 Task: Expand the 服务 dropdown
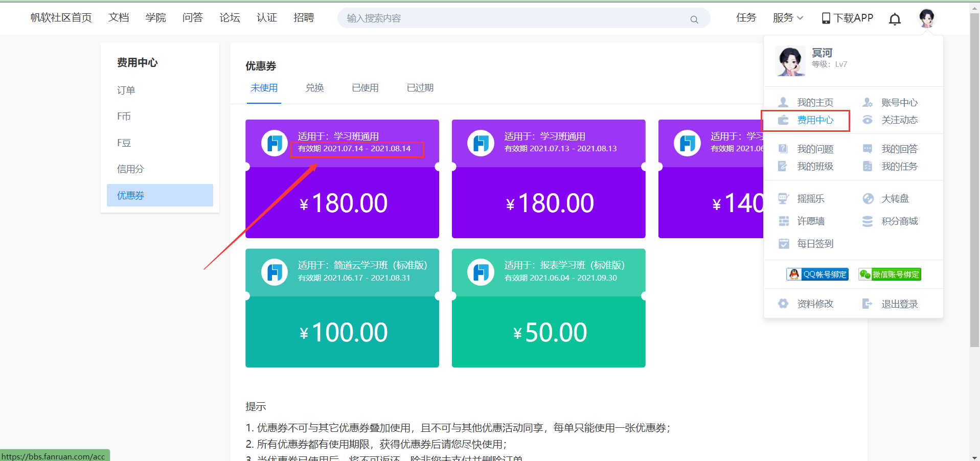(x=788, y=18)
